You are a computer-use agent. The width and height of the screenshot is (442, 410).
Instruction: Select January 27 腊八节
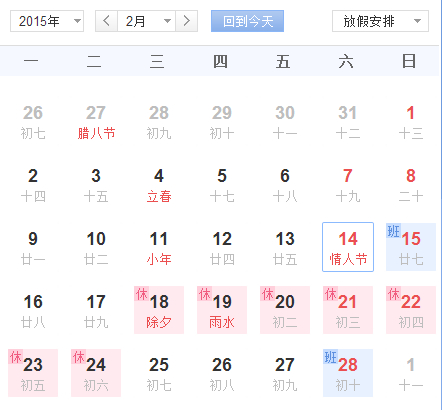coord(96,121)
